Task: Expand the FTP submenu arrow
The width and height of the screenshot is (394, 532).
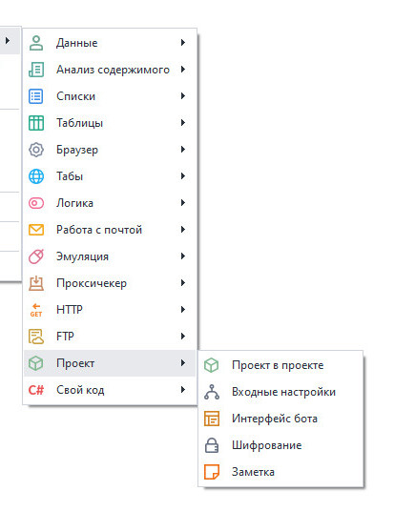Action: pyautogui.click(x=183, y=337)
